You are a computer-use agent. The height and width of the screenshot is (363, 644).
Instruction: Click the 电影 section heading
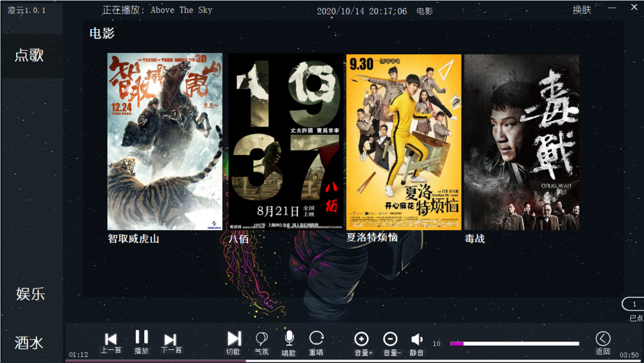102,33
